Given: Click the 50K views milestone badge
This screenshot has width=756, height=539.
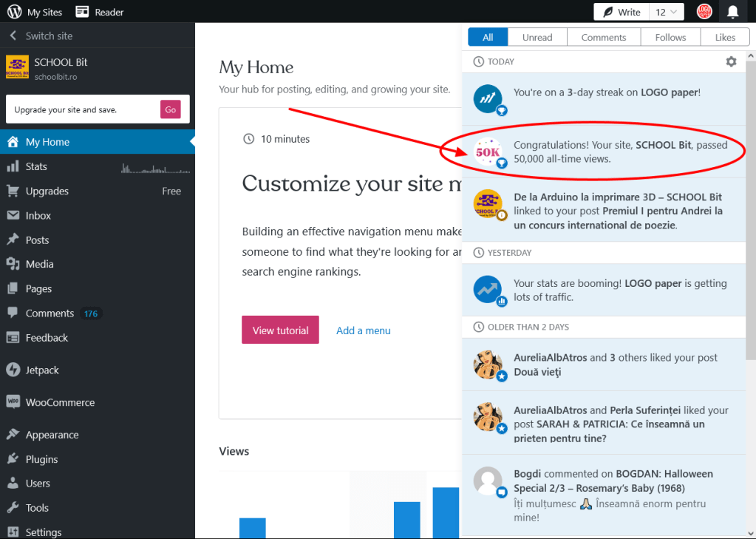Looking at the screenshot, I should (x=488, y=152).
